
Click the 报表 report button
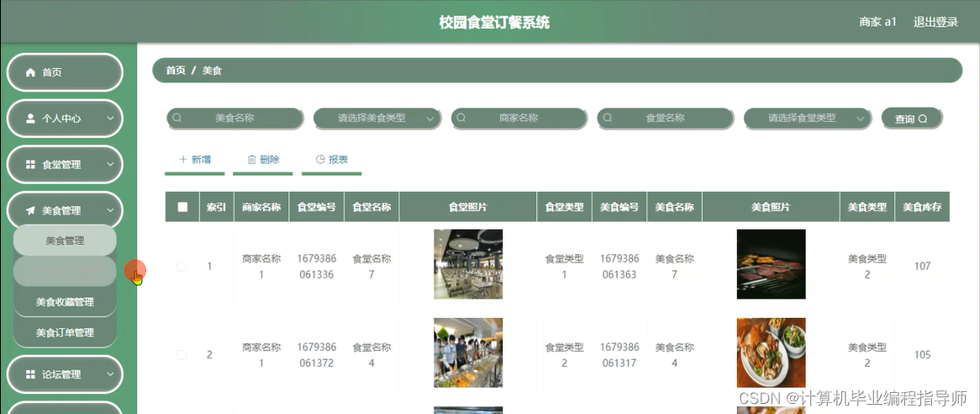click(x=331, y=161)
